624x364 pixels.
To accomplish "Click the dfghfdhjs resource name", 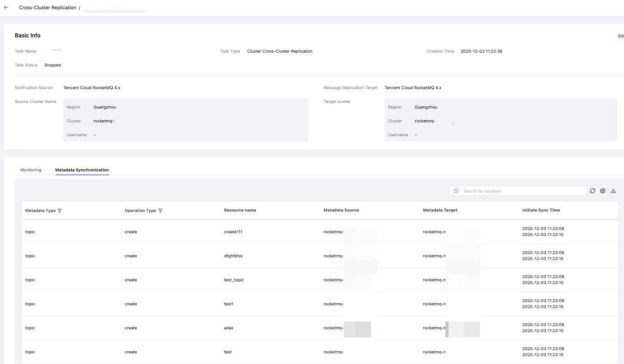I will (233, 256).
